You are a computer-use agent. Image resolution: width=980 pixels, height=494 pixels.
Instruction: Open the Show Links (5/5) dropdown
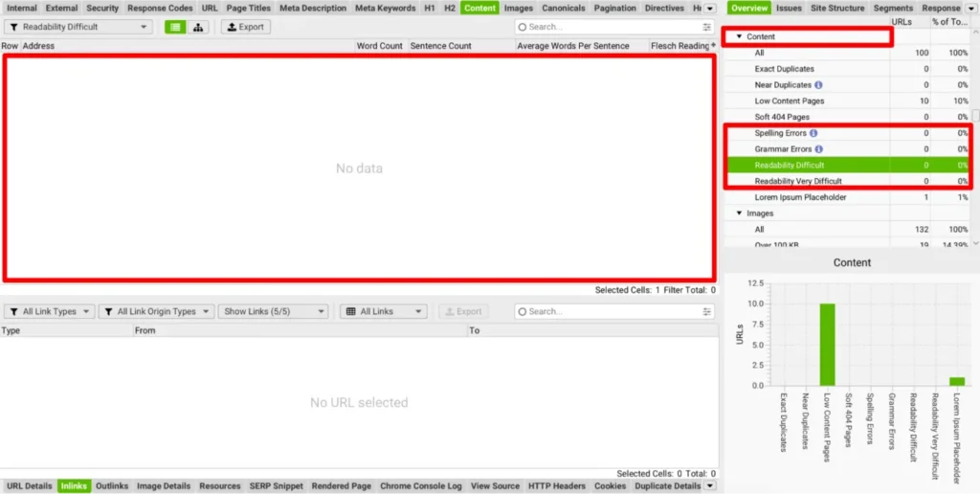273,311
